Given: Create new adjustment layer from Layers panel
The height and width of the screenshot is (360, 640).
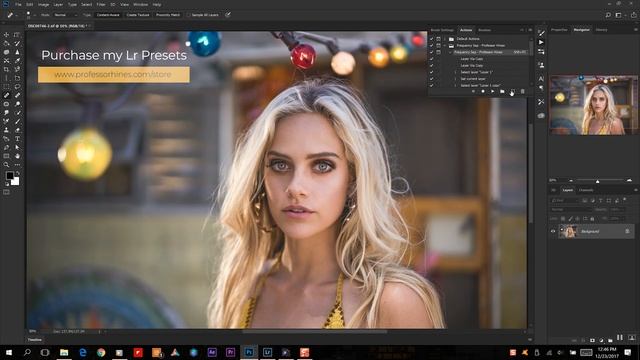Looking at the screenshot, I should tap(601, 340).
